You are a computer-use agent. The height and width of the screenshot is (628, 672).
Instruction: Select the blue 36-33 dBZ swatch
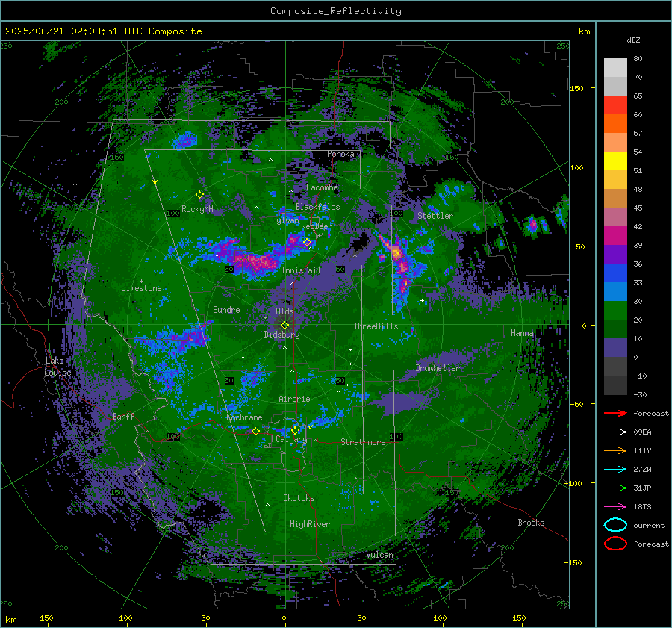[x=615, y=273]
